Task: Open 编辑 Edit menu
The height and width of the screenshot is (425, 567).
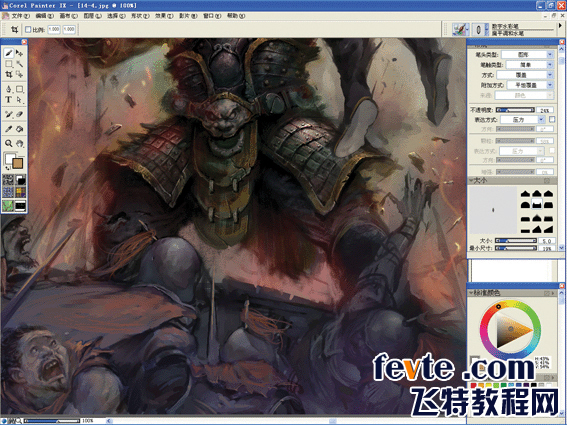Action: (44, 16)
